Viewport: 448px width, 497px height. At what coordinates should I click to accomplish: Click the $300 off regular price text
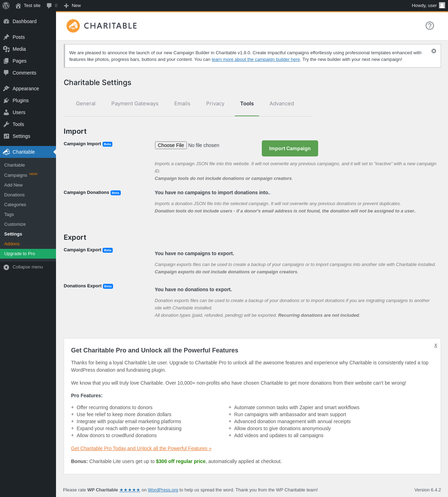[181, 461]
